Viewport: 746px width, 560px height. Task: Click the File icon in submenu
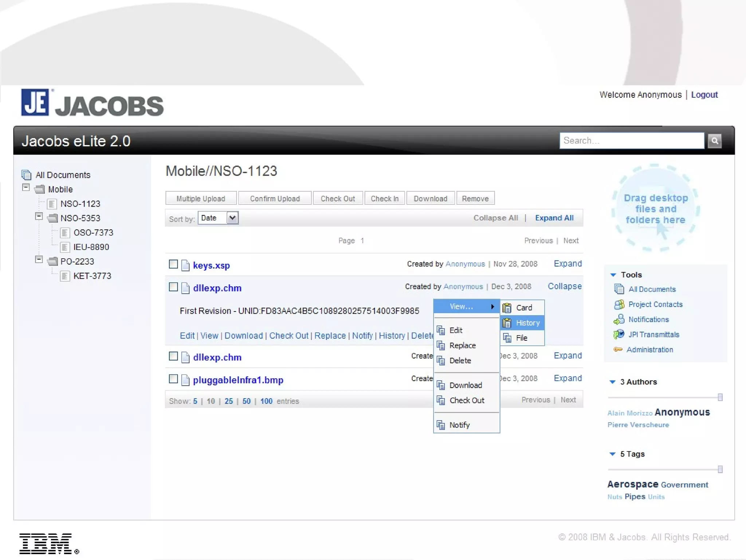click(x=507, y=338)
